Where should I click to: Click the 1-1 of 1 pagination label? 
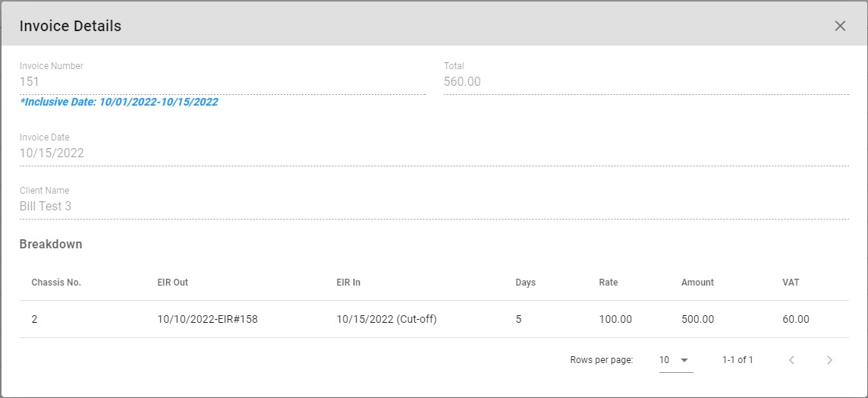coord(737,360)
